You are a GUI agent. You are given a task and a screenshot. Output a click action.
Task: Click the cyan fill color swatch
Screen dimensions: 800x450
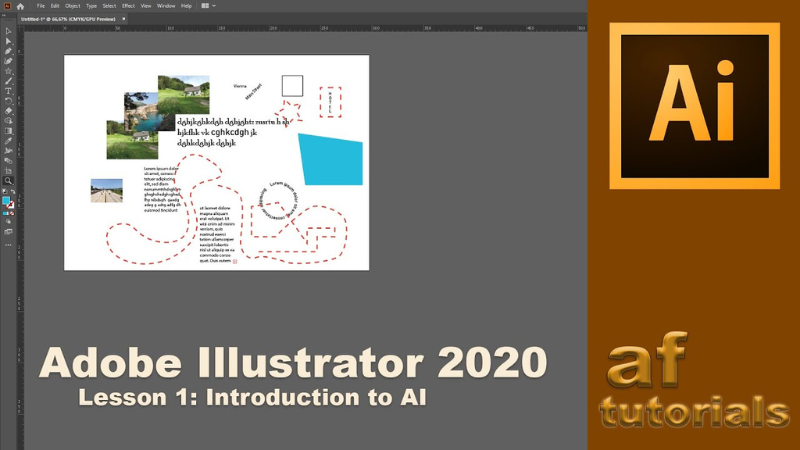[6, 200]
